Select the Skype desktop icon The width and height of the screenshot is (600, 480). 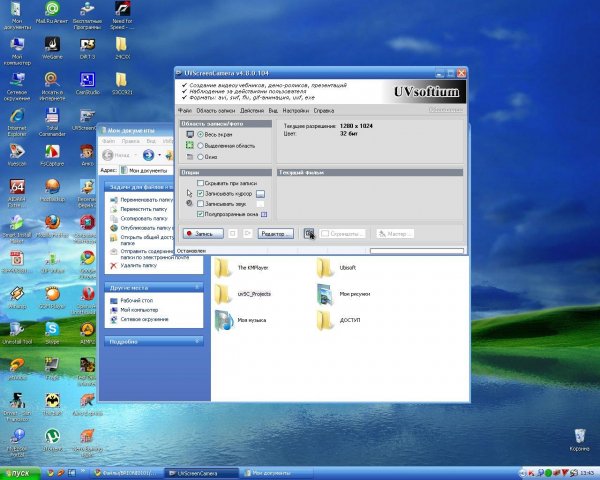coord(52,333)
